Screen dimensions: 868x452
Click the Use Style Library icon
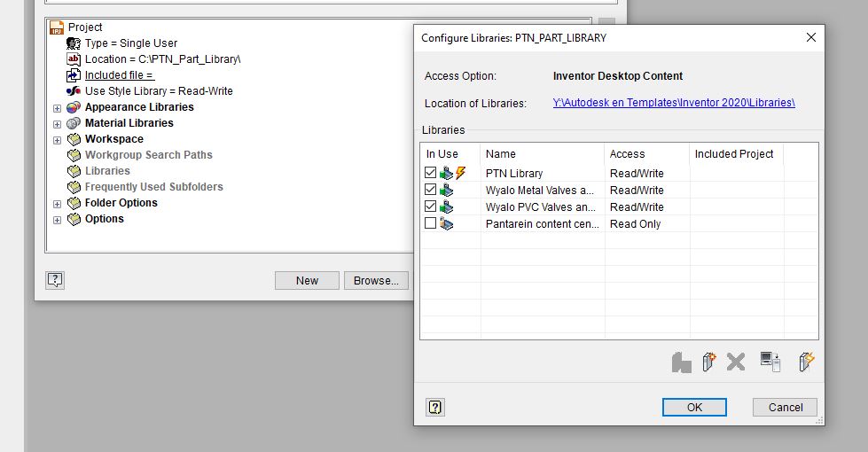coord(74,91)
